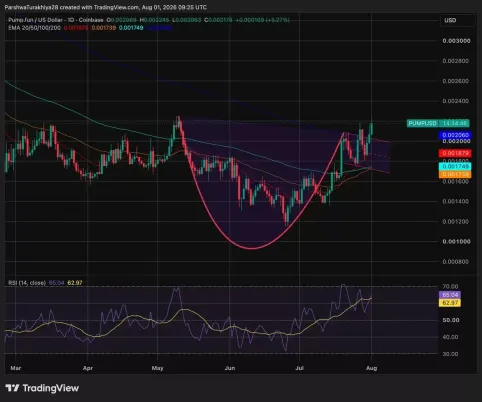Click the May label on time axis
482x402 pixels.
pyautogui.click(x=157, y=368)
